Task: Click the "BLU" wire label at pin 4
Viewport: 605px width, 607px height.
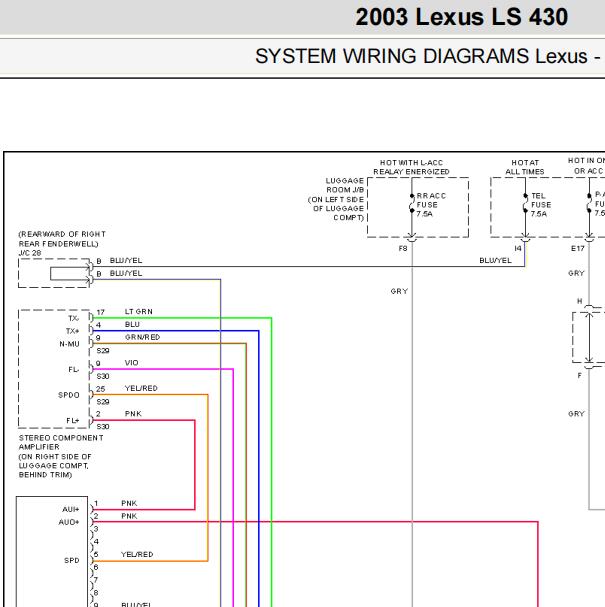Action: coord(132,324)
